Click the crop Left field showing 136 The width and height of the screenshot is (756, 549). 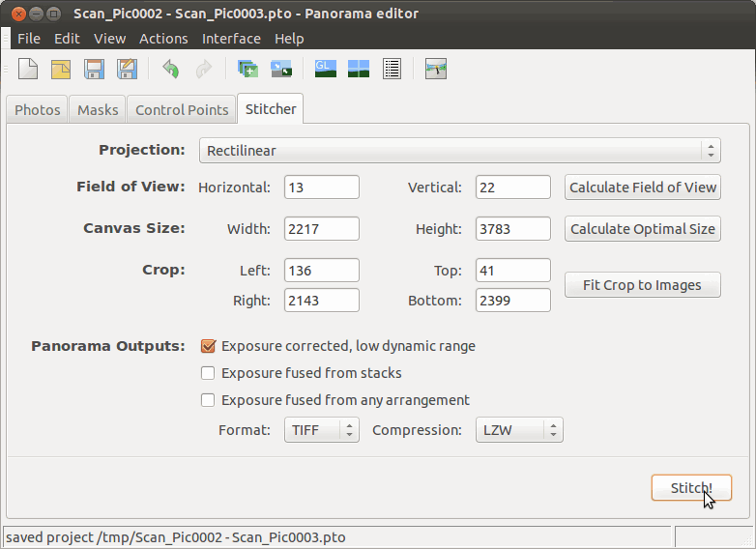coord(322,270)
